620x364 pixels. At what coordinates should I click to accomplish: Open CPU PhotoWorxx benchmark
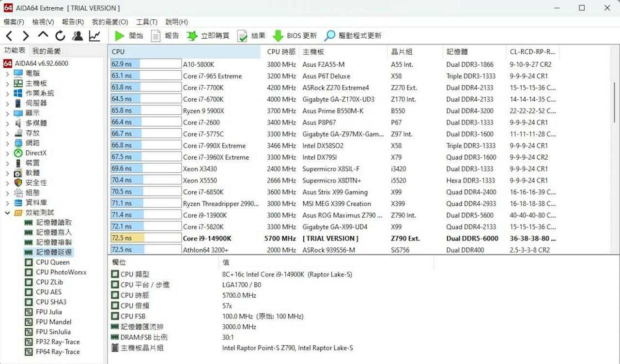pos(56,272)
